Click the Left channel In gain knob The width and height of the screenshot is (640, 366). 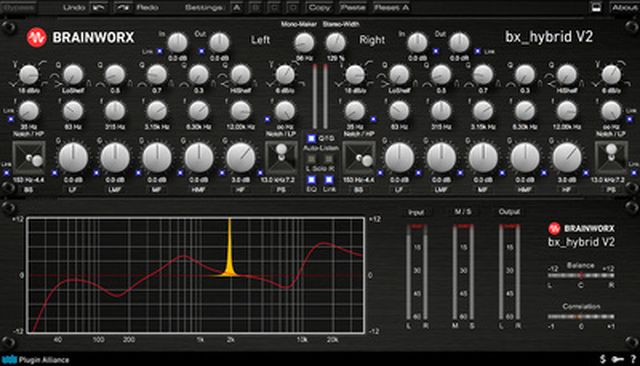click(x=178, y=42)
